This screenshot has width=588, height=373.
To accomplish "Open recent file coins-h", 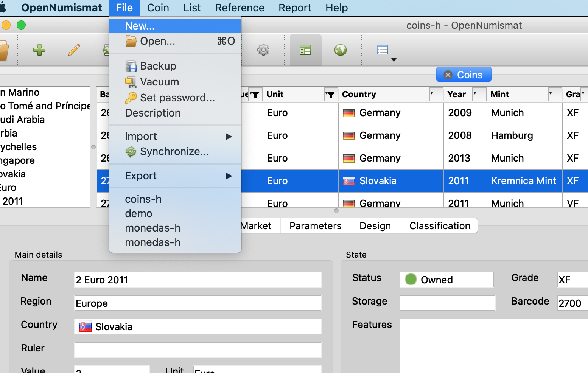I will pyautogui.click(x=175, y=199).
